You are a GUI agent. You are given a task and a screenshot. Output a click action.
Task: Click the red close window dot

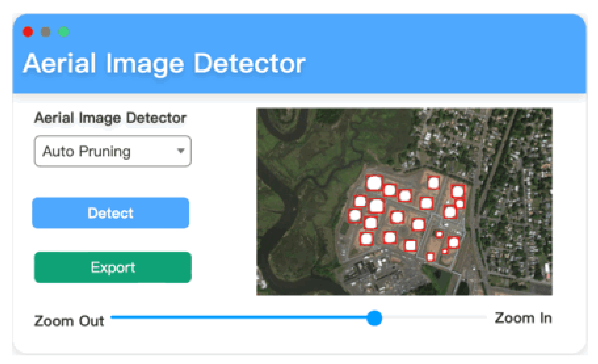coord(28,32)
